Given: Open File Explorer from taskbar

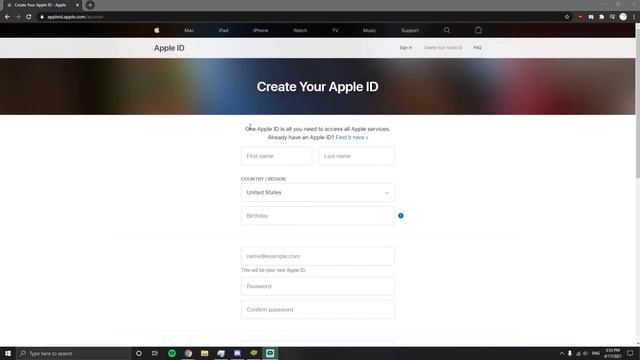Looking at the screenshot, I should (204, 353).
